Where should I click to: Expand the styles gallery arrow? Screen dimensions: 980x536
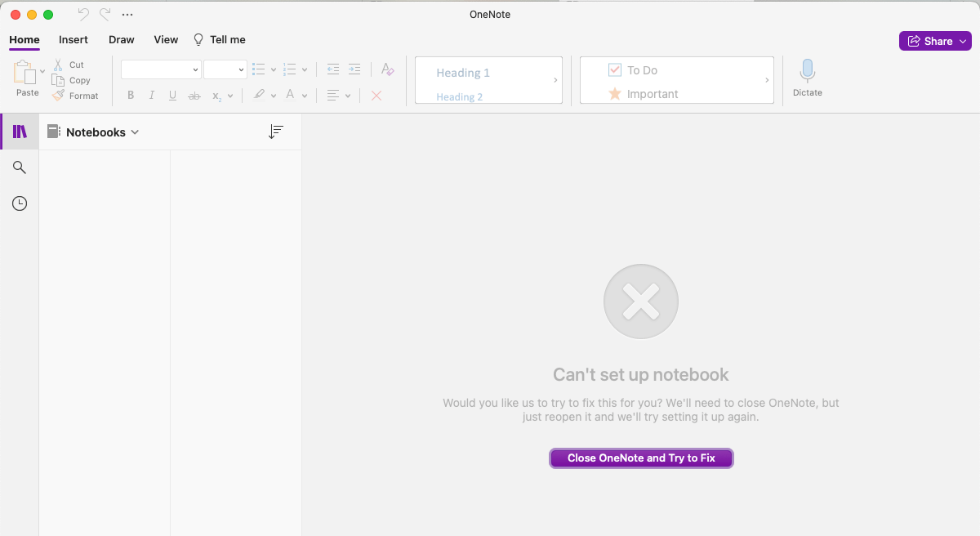tap(555, 80)
